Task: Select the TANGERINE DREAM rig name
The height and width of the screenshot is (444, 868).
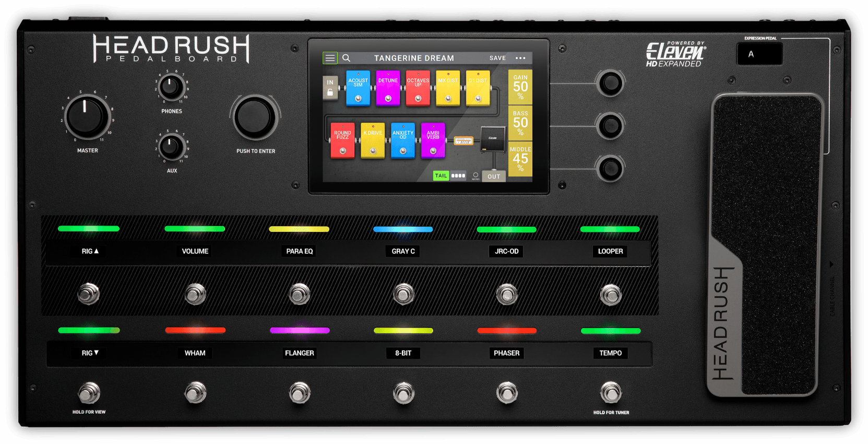Action: click(414, 58)
